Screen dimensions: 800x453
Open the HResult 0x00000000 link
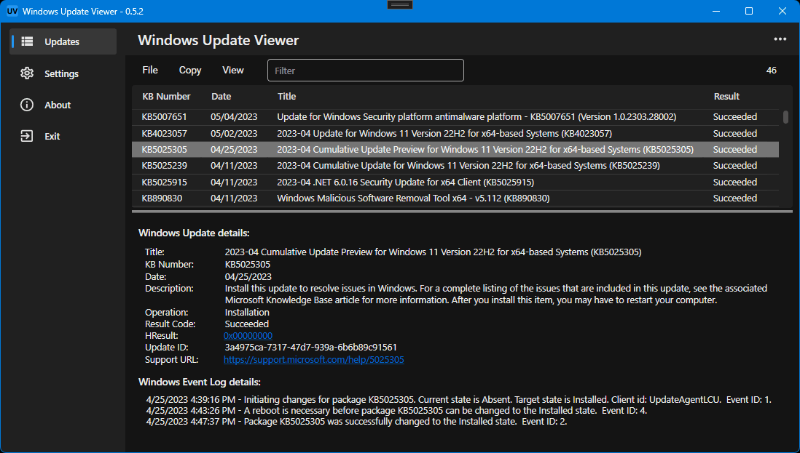(x=248, y=336)
